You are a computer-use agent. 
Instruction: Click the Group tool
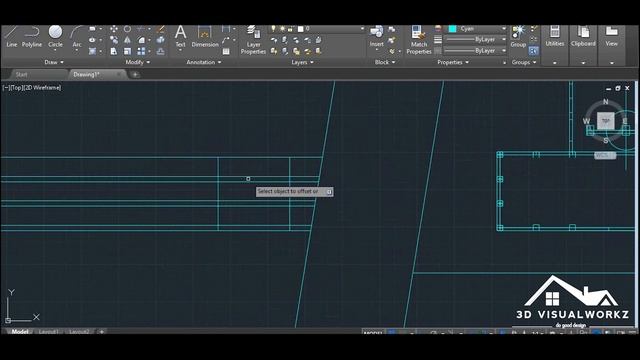pos(518,36)
